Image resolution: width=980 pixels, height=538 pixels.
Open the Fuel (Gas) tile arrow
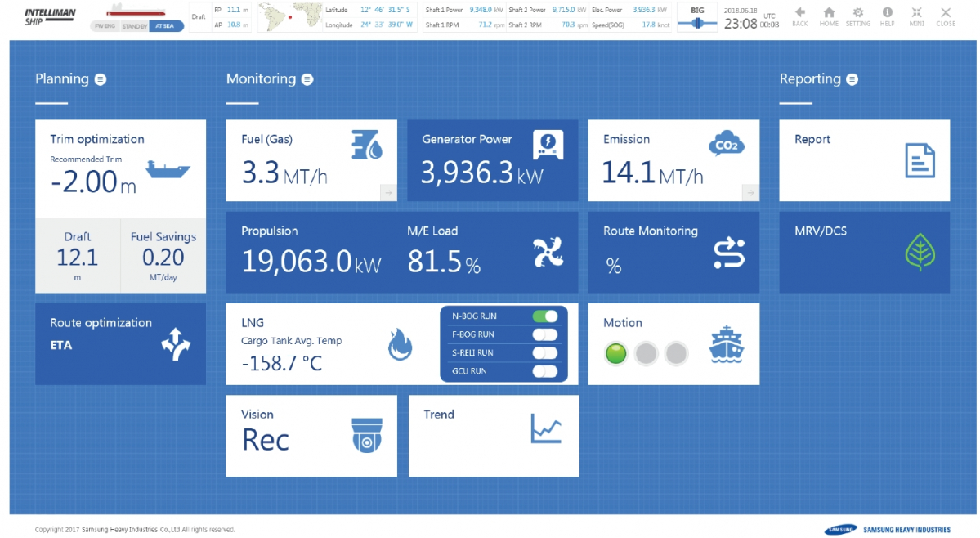[x=388, y=192]
